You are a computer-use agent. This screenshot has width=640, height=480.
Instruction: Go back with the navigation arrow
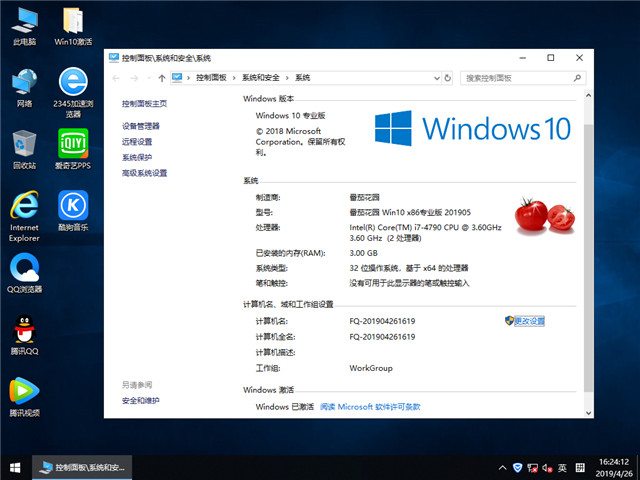point(116,78)
